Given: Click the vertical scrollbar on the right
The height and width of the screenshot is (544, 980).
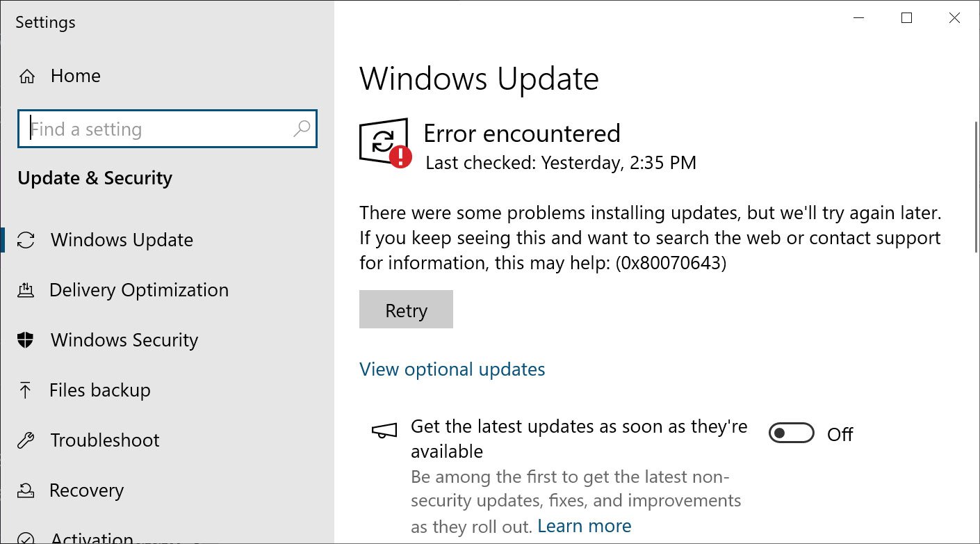Looking at the screenshot, I should point(977,186).
